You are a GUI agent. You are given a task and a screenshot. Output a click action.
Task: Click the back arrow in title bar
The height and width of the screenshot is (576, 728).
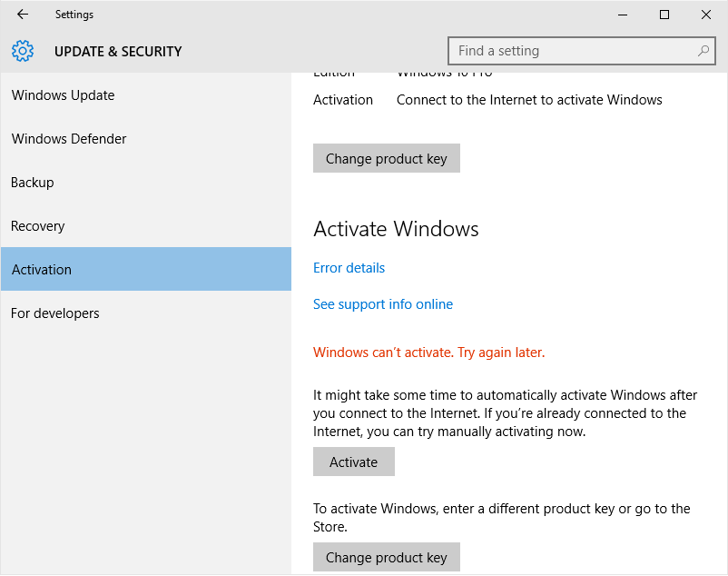pos(23,15)
